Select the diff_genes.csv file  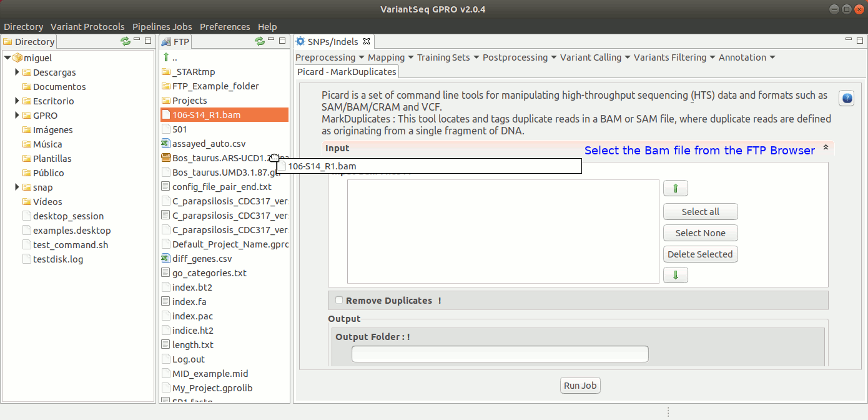coord(202,259)
